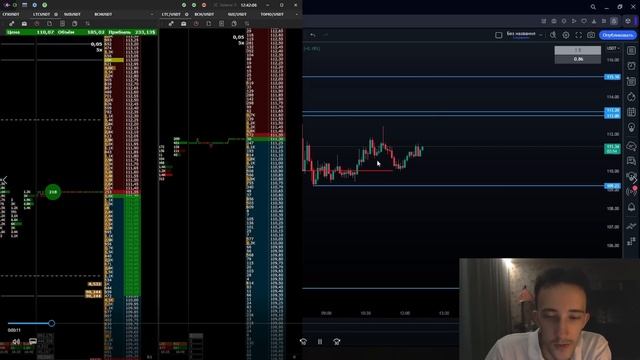Viewport: 640px width, 360px height.
Task: Open the briefcase icon in left panel toolbar
Action: tap(24, 24)
